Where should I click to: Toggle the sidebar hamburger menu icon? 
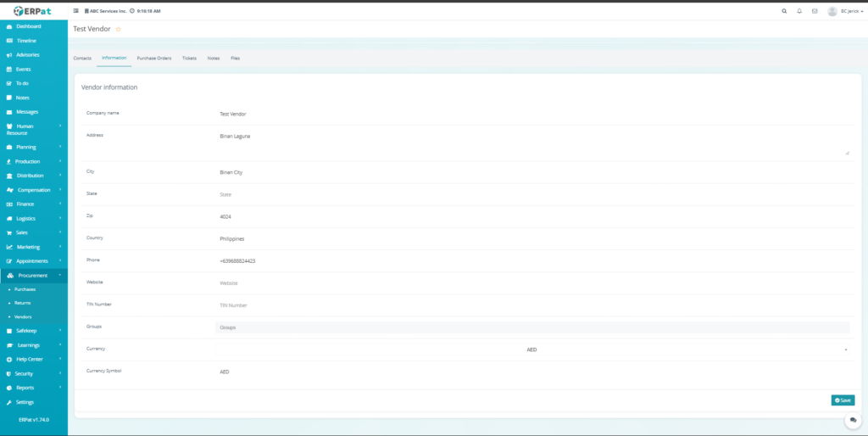[x=75, y=10]
